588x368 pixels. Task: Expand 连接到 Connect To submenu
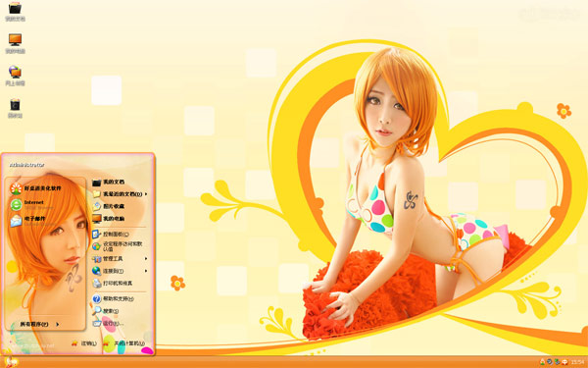(120, 271)
